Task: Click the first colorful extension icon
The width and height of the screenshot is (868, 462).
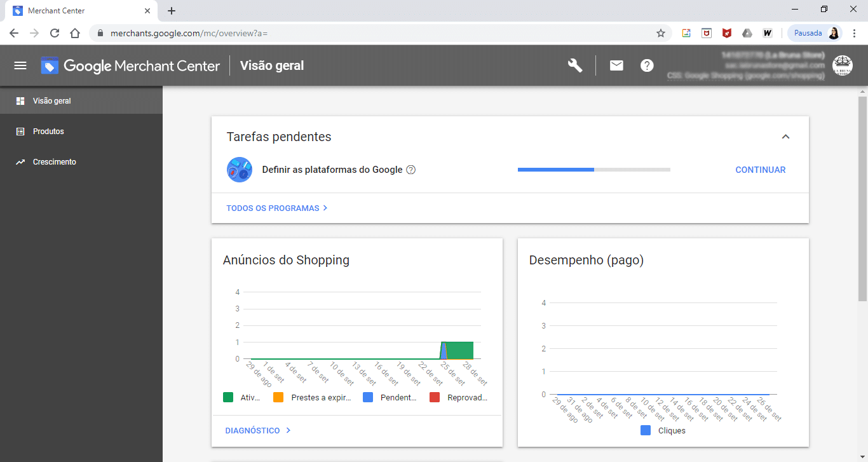Action: [x=686, y=33]
